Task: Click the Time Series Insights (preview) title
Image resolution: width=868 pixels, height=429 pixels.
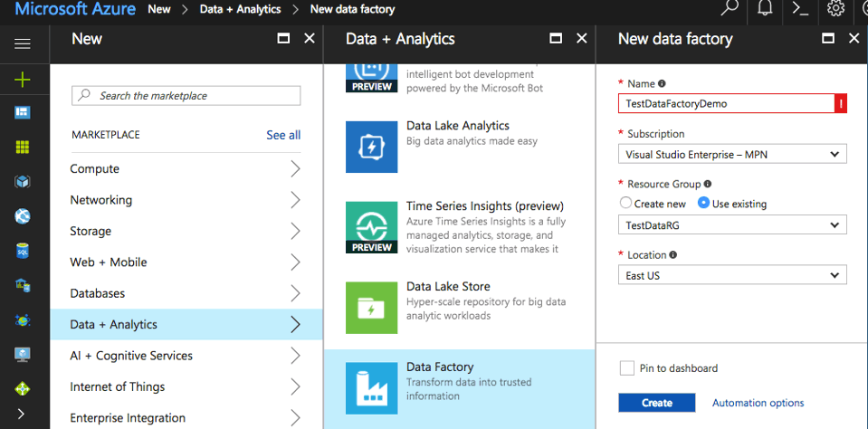Action: coord(485,206)
